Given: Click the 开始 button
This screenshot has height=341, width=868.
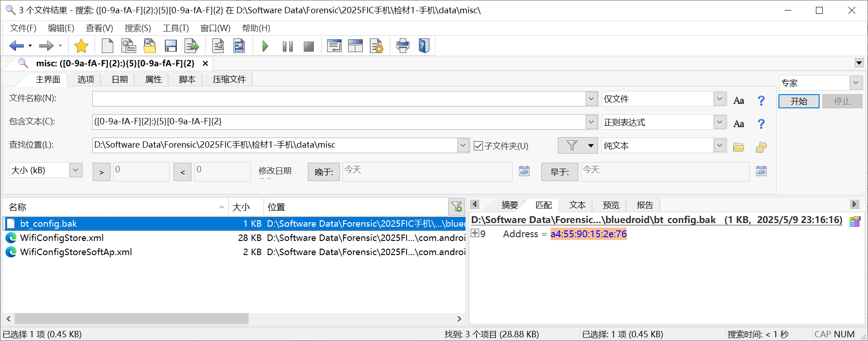Looking at the screenshot, I should point(799,101).
